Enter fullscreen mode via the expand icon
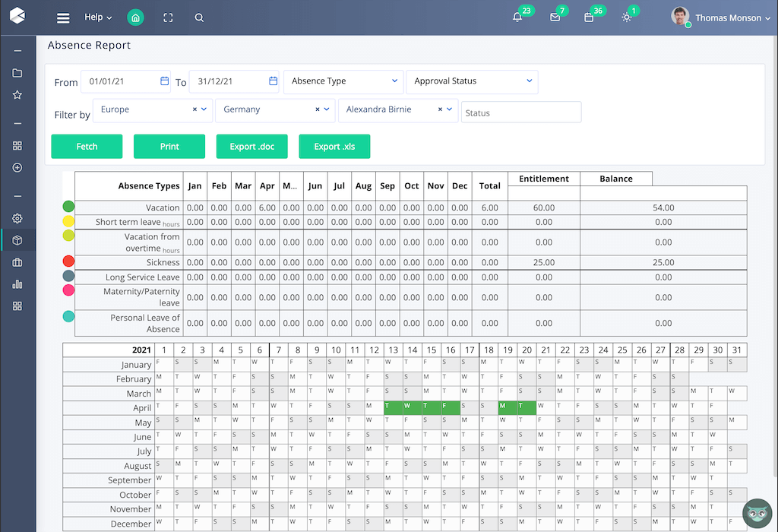 tap(167, 17)
